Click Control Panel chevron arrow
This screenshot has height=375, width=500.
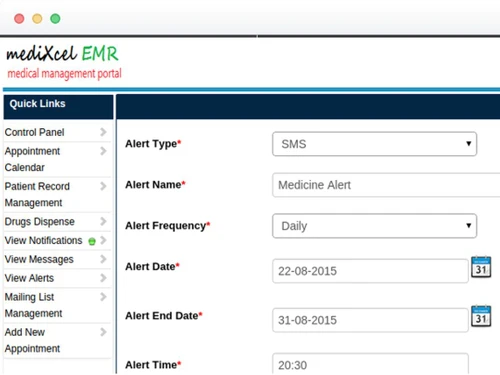[x=103, y=132]
